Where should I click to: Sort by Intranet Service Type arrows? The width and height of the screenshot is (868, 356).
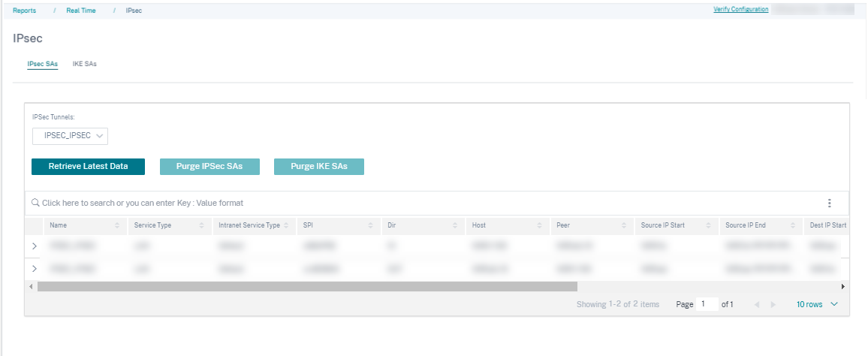(286, 225)
